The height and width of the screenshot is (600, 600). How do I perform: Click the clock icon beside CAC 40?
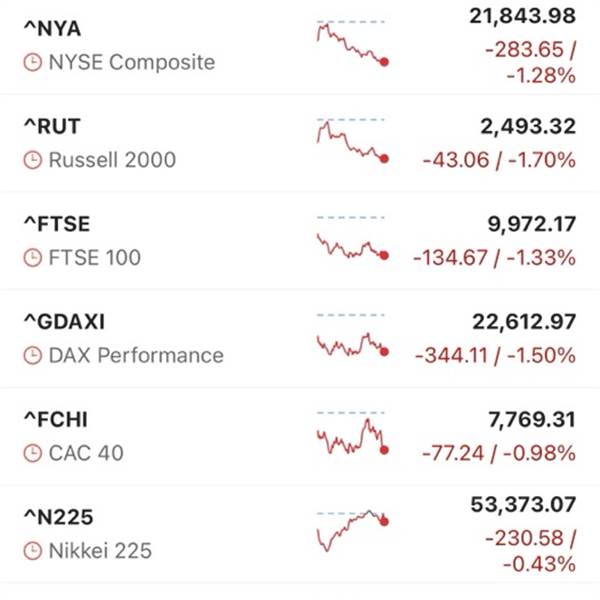(x=33, y=453)
